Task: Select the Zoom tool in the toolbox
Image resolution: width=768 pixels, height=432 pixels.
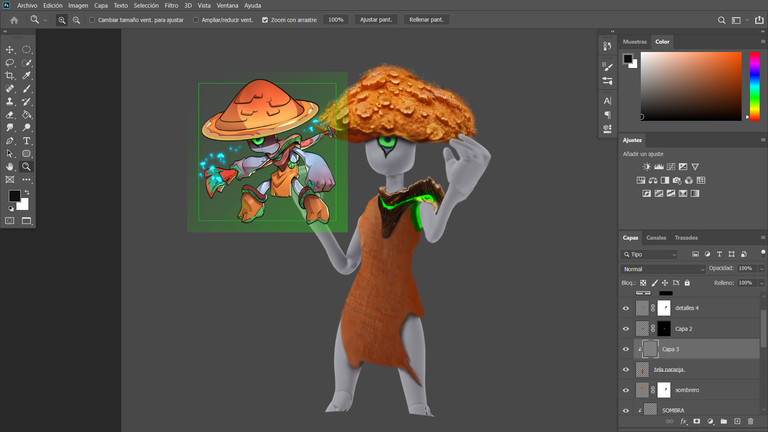Action: (26, 167)
